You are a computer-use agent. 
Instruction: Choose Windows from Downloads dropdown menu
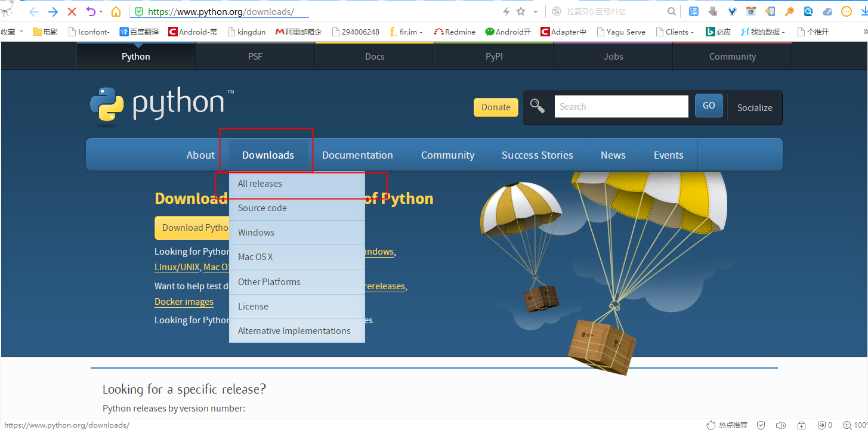pyautogui.click(x=297, y=233)
